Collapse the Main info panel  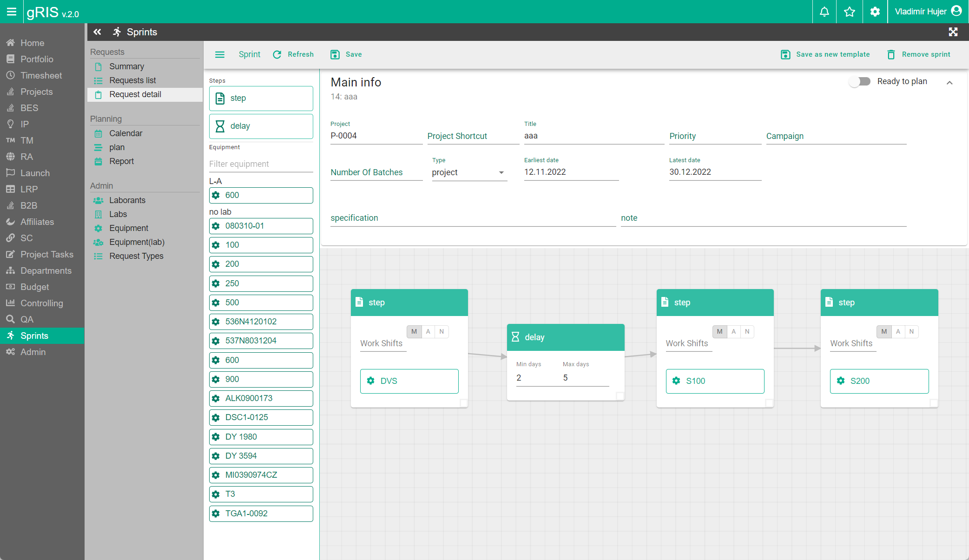(949, 83)
